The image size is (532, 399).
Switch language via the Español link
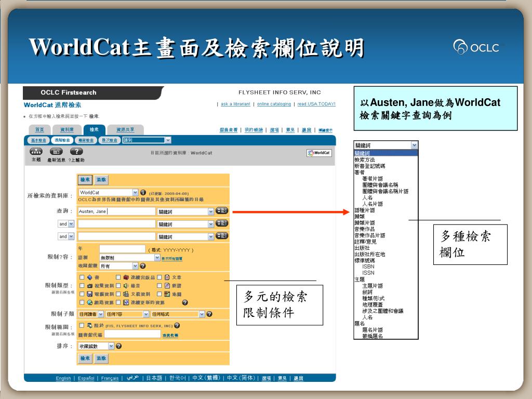tap(86, 378)
